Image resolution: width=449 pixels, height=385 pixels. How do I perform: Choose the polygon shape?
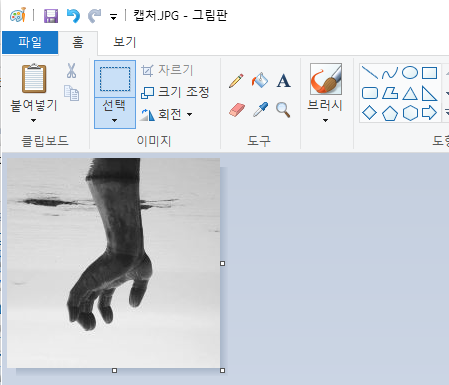tap(390, 93)
